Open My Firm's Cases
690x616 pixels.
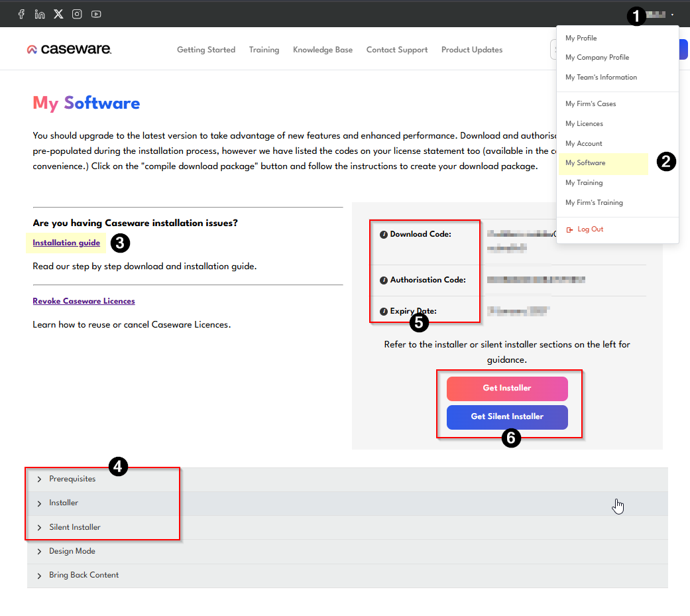coord(591,103)
